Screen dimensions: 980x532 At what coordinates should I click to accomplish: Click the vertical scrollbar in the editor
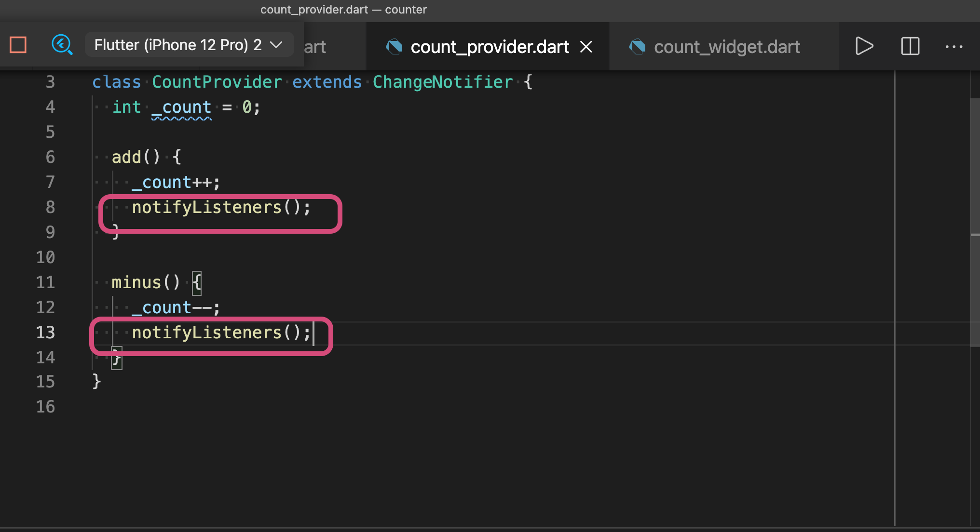click(975, 222)
